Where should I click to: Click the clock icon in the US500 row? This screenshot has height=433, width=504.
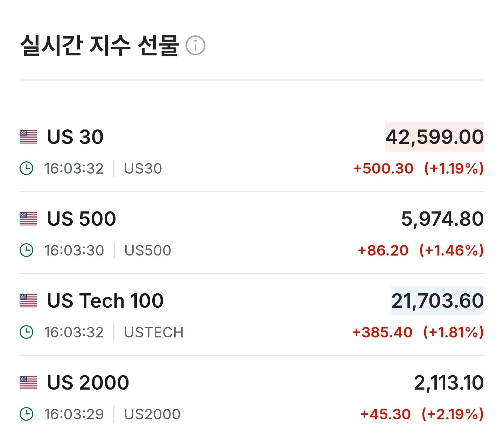27,250
